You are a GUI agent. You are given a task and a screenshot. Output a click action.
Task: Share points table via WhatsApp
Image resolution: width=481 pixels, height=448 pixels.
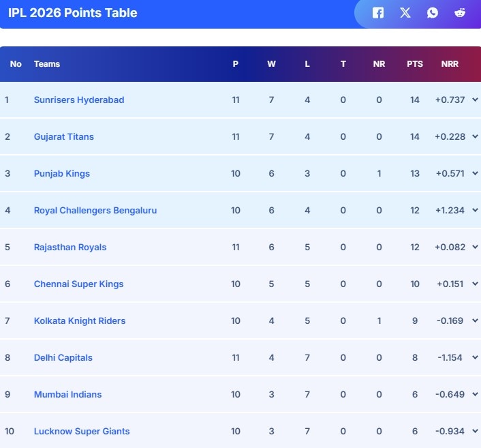tap(433, 13)
